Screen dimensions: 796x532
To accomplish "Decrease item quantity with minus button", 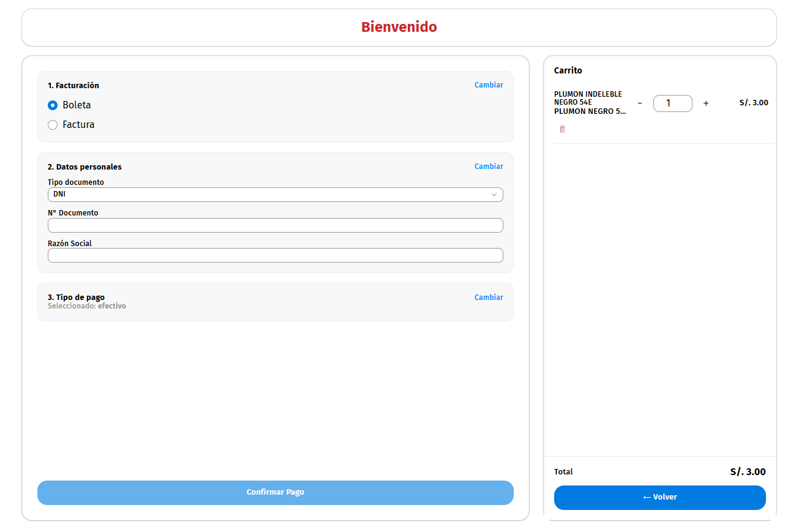I will tap(640, 103).
